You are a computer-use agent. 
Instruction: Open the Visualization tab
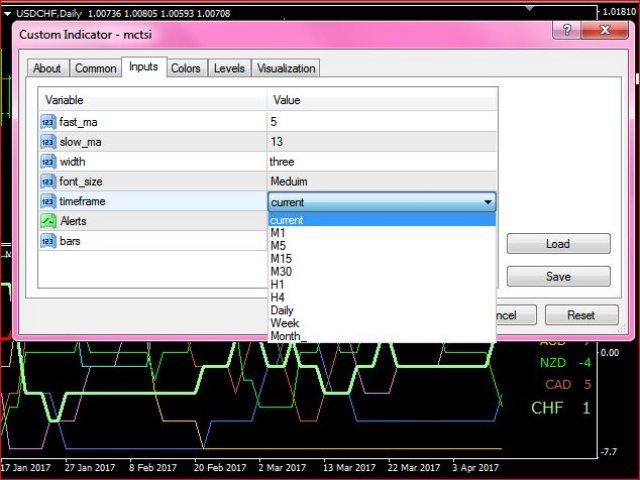tap(286, 68)
